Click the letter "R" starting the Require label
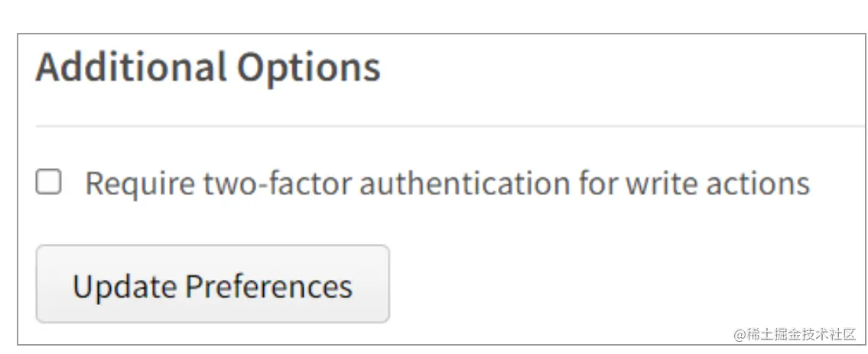The image size is (868, 354). (x=94, y=184)
